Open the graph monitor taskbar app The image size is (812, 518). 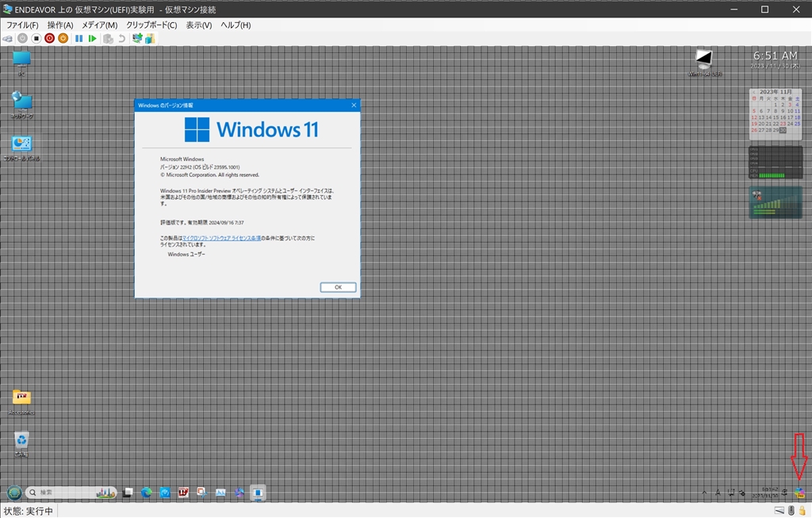[x=220, y=492]
